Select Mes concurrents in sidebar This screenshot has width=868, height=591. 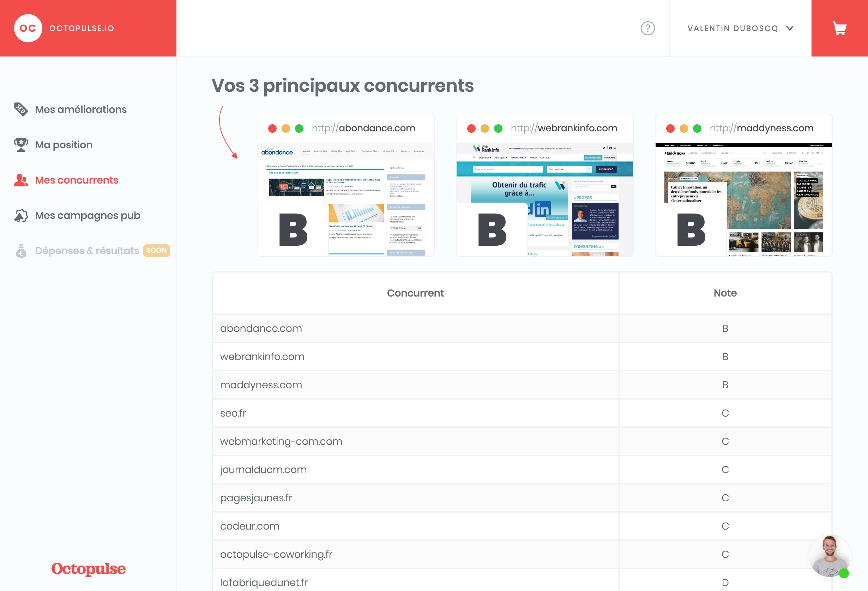point(77,180)
